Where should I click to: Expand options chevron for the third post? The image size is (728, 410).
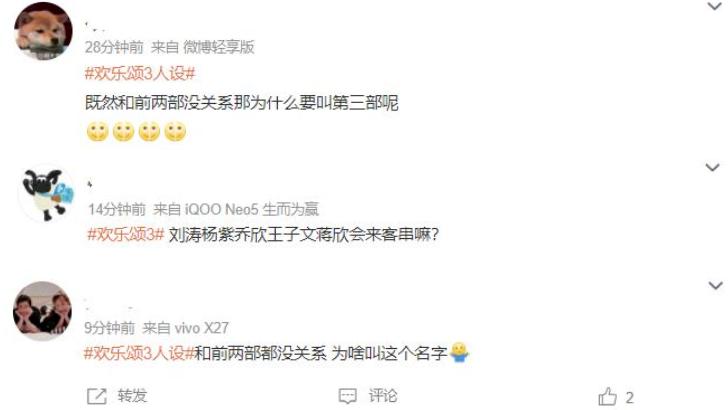click(x=715, y=286)
